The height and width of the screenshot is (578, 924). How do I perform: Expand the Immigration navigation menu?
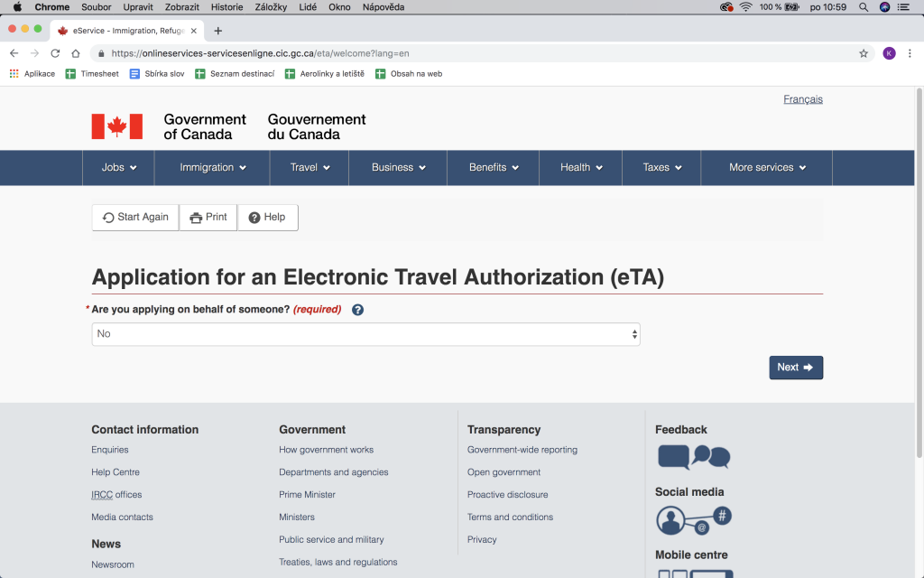[212, 168]
